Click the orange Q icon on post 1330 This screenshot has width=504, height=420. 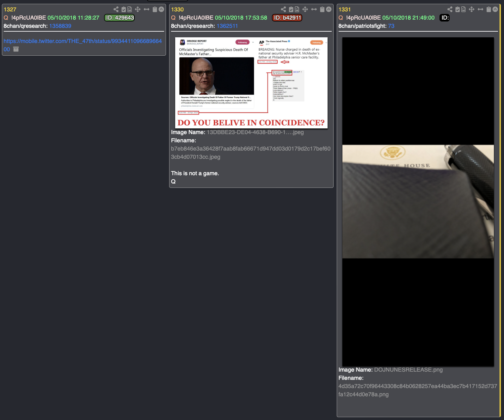tap(173, 18)
